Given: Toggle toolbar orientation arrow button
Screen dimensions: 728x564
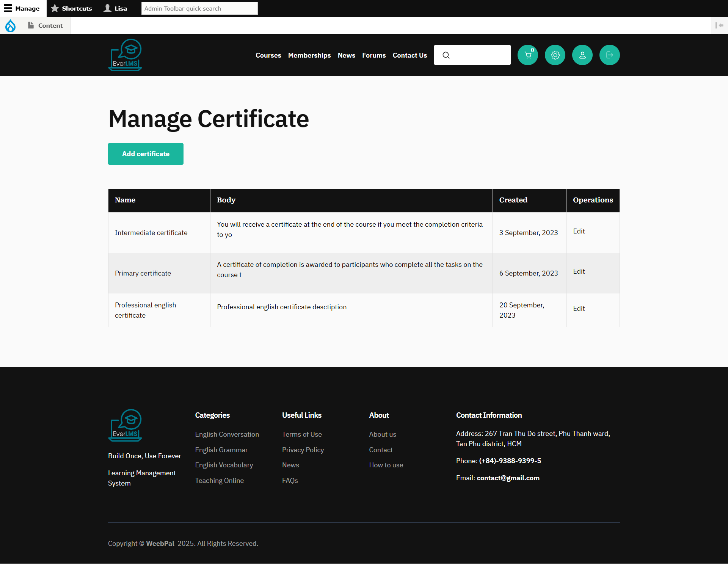Looking at the screenshot, I should pos(719,25).
